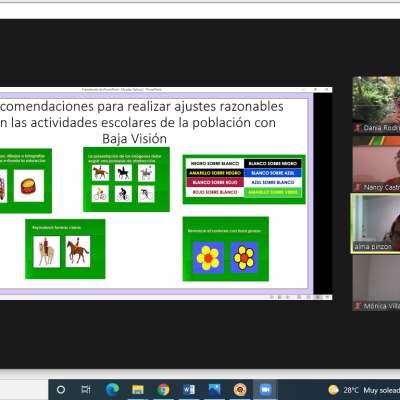Click the red drum image on slide

29,186
